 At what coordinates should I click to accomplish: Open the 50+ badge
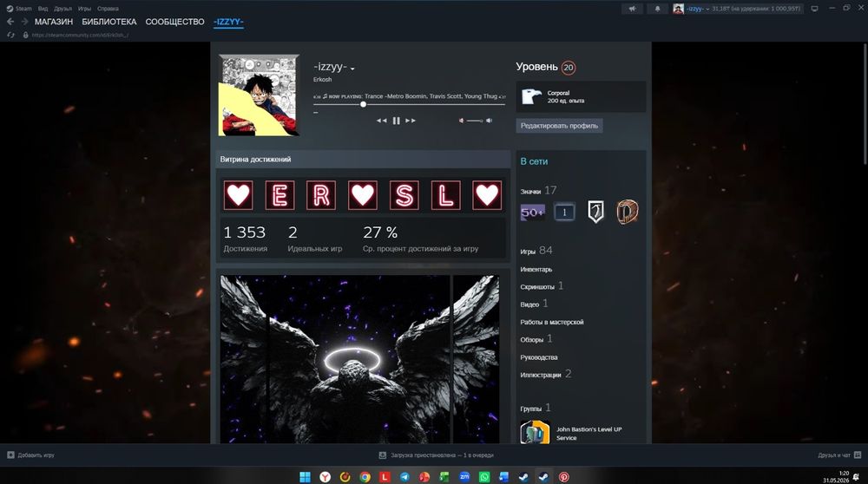click(533, 212)
